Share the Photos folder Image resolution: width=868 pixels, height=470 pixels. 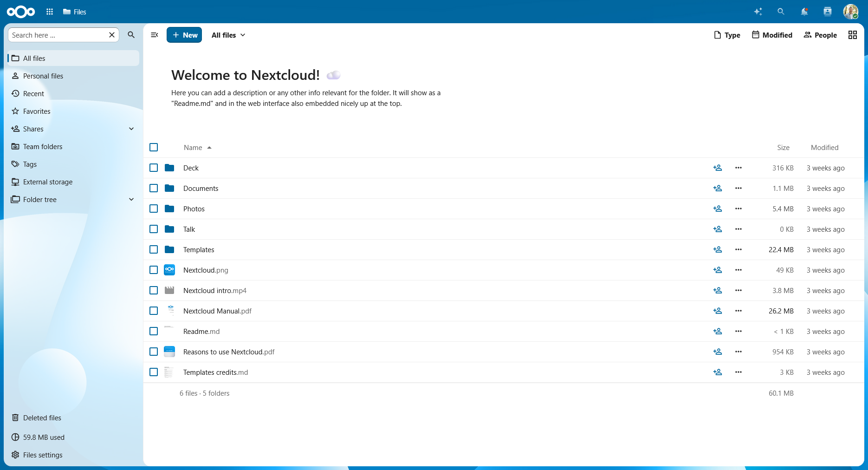click(718, 209)
